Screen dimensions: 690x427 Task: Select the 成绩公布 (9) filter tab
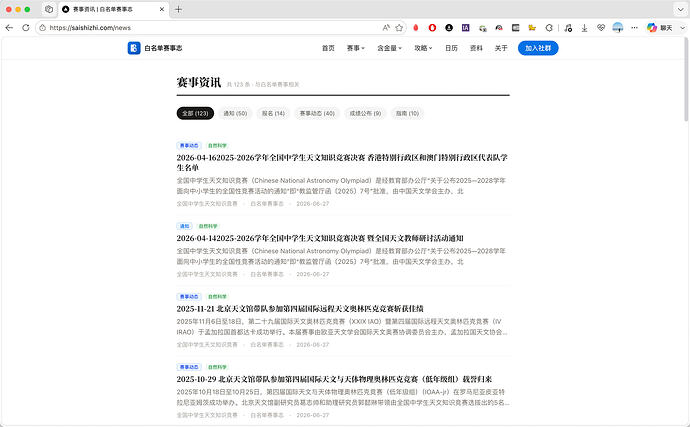[365, 113]
